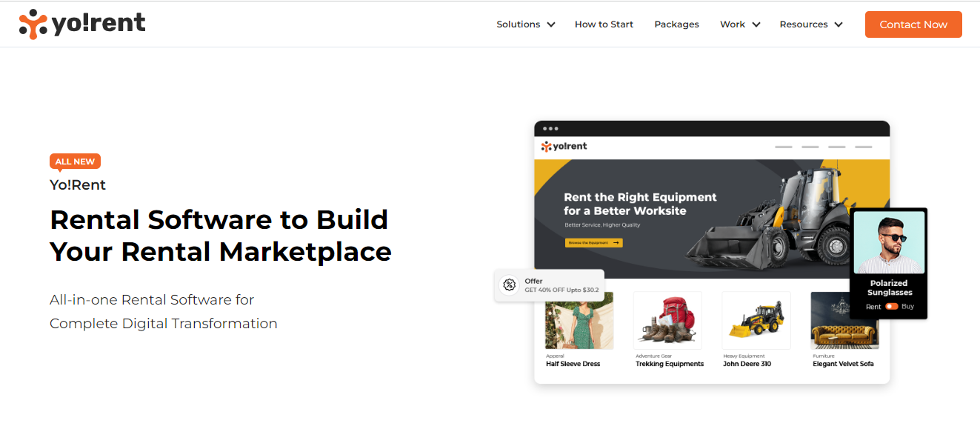Open the Solutions dropdown menu
The image size is (980, 429).
[x=526, y=24]
